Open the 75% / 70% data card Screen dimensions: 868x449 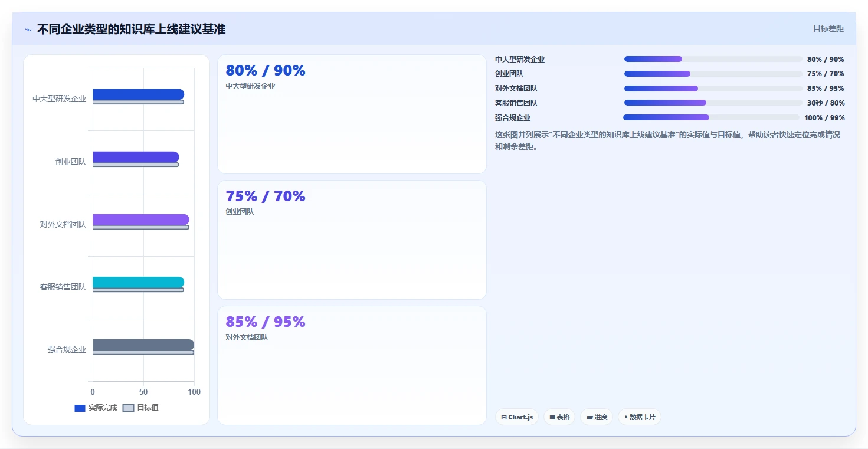click(352, 240)
